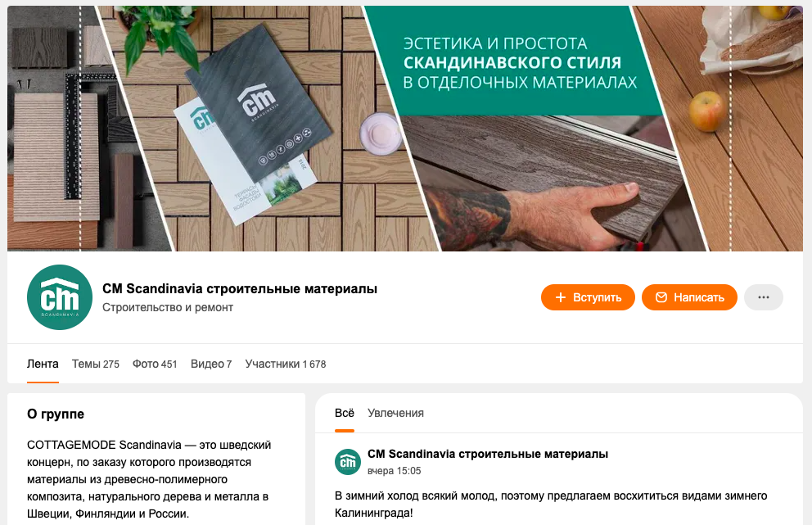Image resolution: width=812 pixels, height=525 pixels.
Task: Select the Всё feed filter
Action: (x=345, y=413)
